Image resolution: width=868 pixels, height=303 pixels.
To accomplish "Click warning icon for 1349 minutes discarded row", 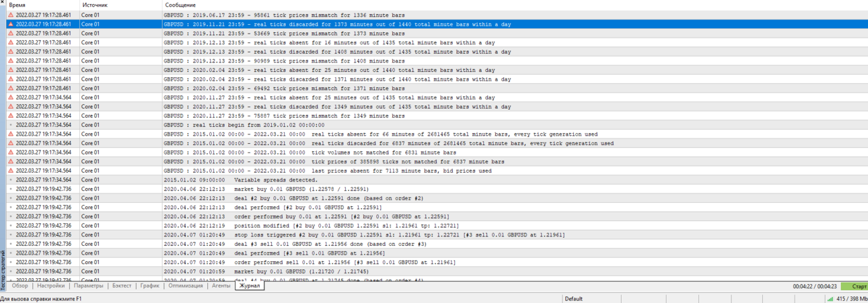I will (x=11, y=106).
